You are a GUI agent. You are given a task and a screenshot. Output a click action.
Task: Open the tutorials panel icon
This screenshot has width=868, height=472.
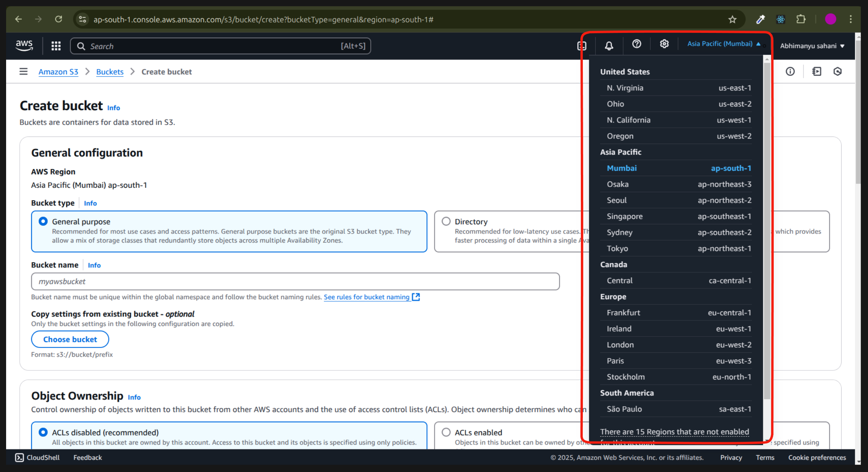(816, 71)
